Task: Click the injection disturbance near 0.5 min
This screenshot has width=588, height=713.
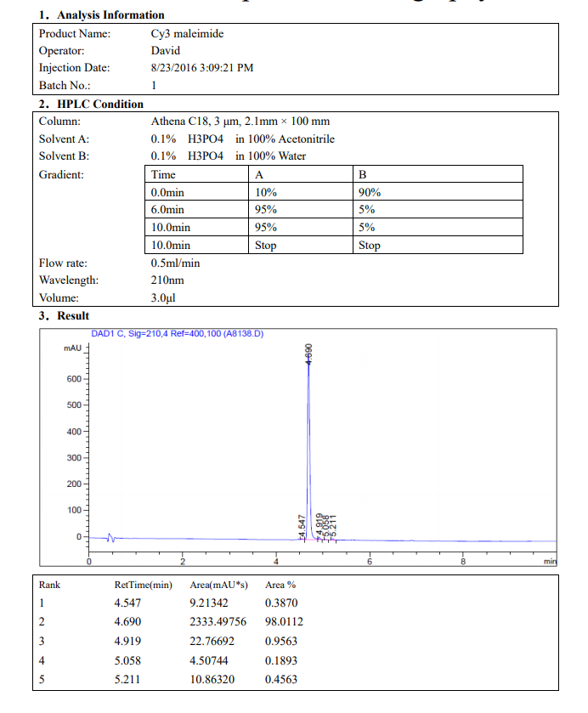Action: click(110, 538)
